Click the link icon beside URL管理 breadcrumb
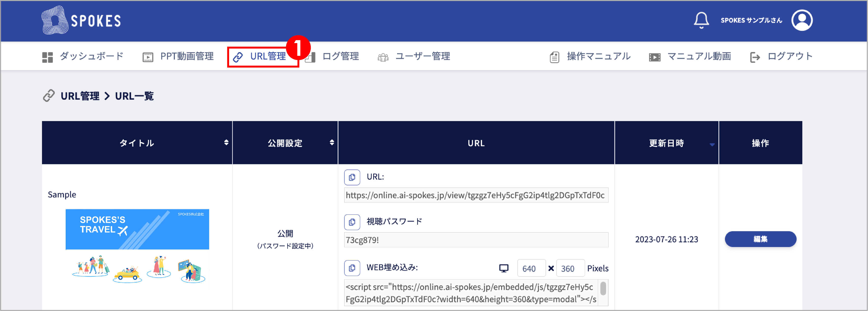 click(x=49, y=95)
